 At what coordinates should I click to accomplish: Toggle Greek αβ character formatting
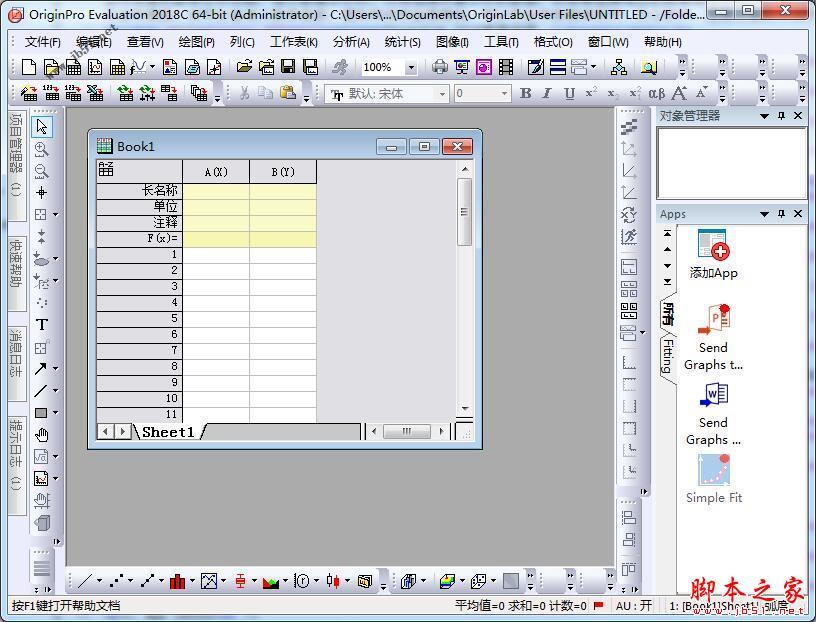pos(657,94)
